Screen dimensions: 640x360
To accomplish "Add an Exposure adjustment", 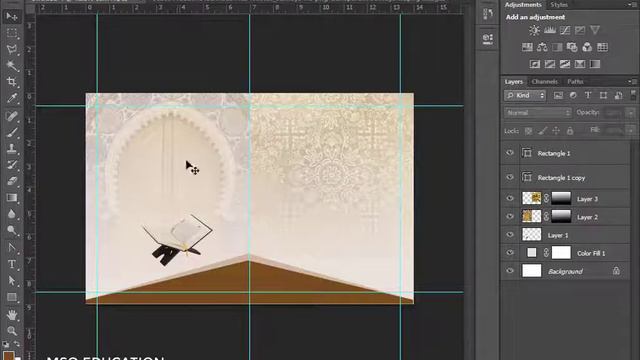I will tap(580, 30).
